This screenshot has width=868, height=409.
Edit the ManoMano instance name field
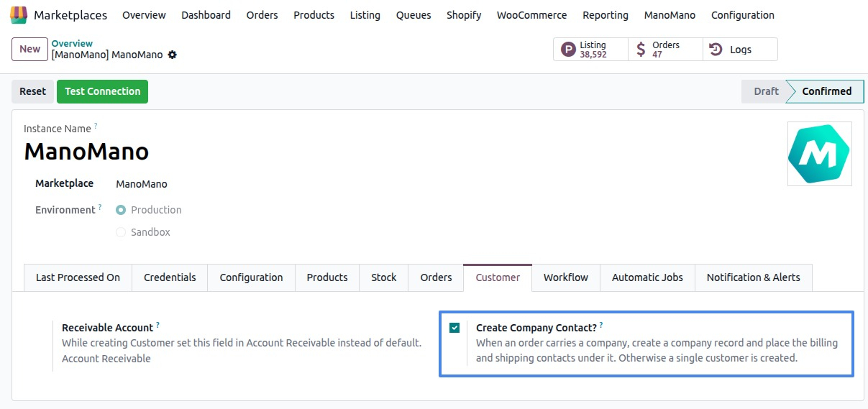(x=86, y=152)
